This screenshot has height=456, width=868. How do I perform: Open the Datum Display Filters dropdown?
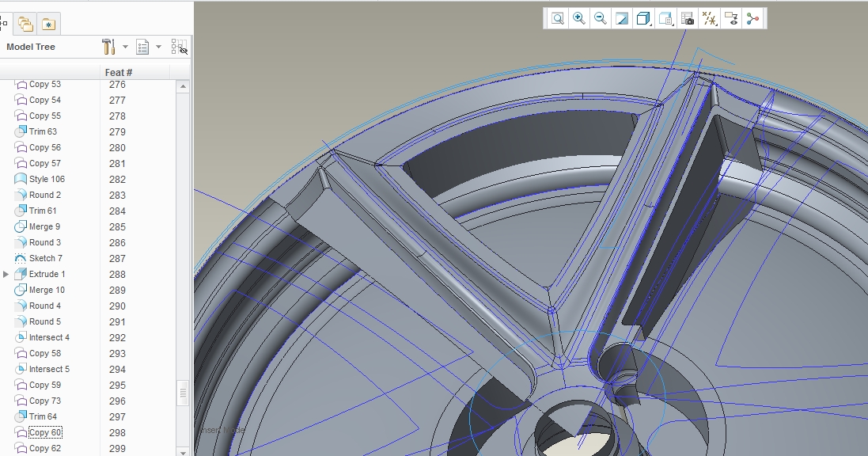709,18
